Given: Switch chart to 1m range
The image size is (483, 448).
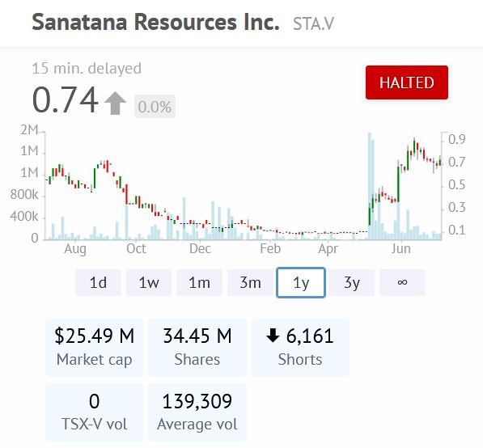Looking at the screenshot, I should [199, 282].
